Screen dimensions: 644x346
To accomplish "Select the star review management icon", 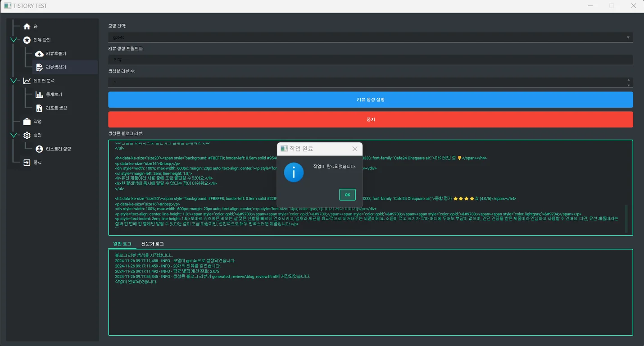I will click(27, 40).
